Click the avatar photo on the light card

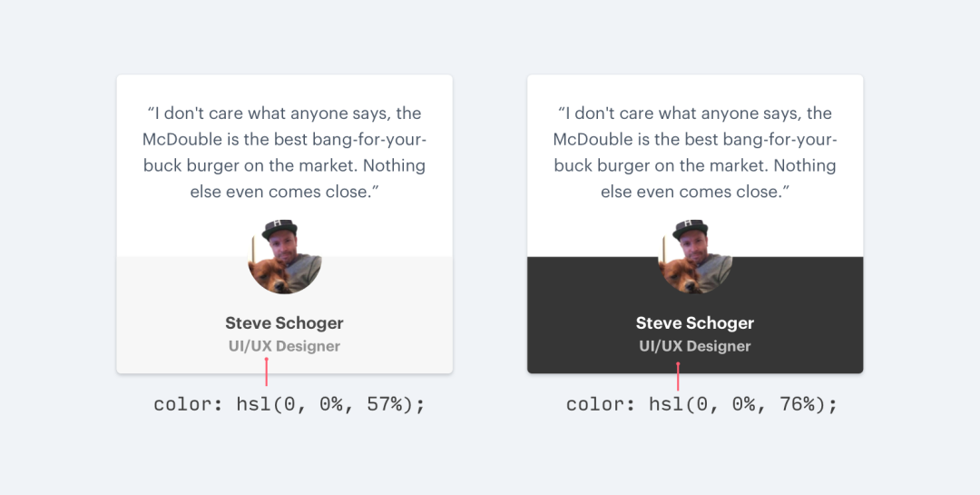click(285, 256)
